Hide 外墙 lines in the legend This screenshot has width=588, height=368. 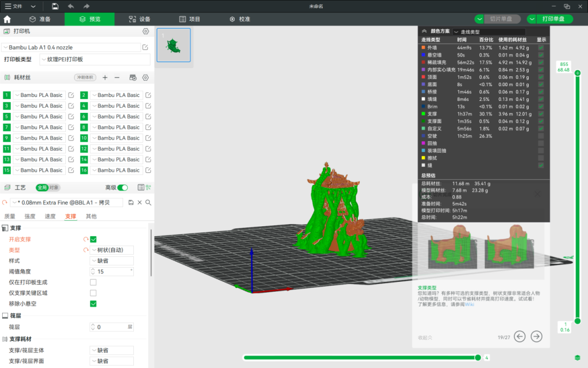(x=541, y=47)
